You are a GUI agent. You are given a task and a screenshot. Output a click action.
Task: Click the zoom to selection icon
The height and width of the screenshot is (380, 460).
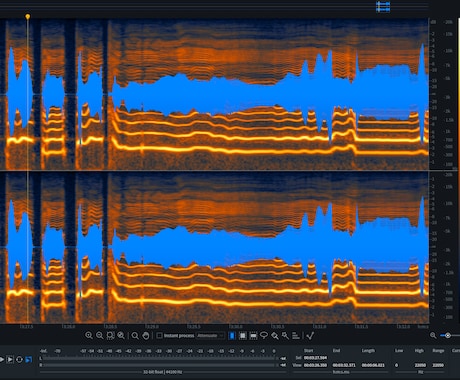(110, 336)
